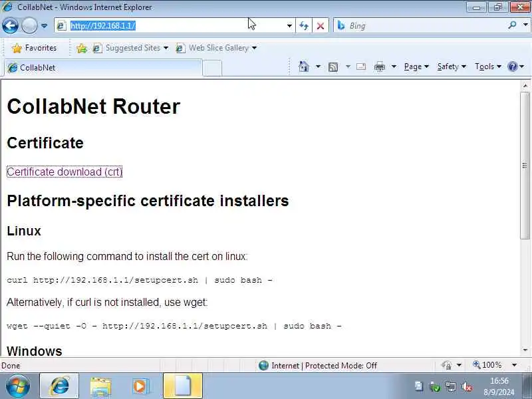Click the Bing search box
The image size is (532, 399).
click(421, 26)
